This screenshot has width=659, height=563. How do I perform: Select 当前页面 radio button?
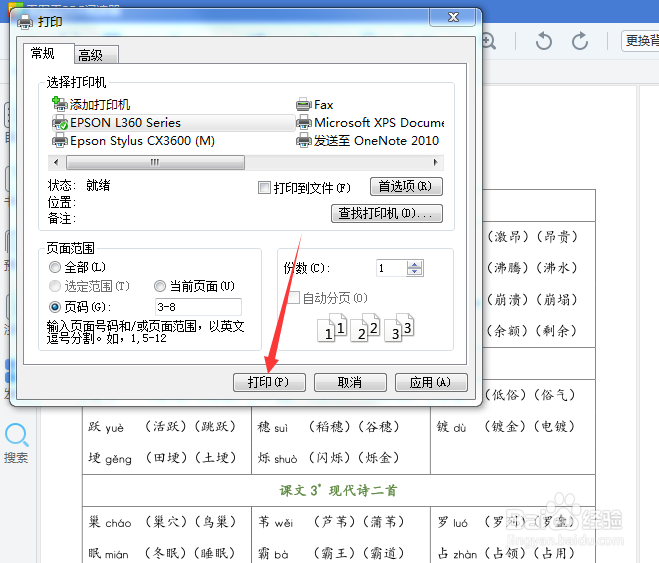coord(160,286)
